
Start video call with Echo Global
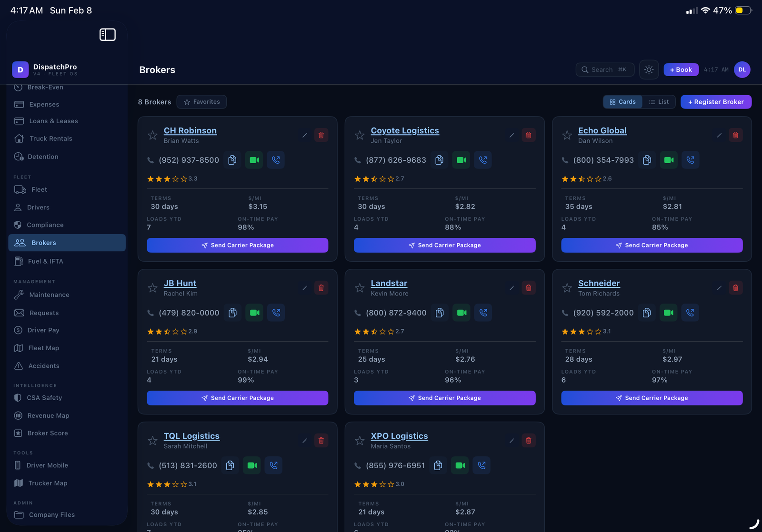669,160
